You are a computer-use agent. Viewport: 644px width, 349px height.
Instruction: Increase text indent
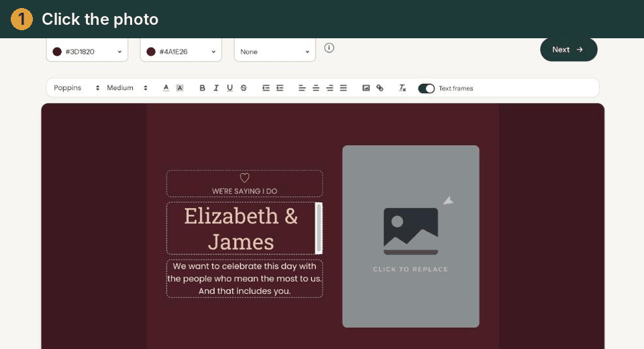click(266, 88)
